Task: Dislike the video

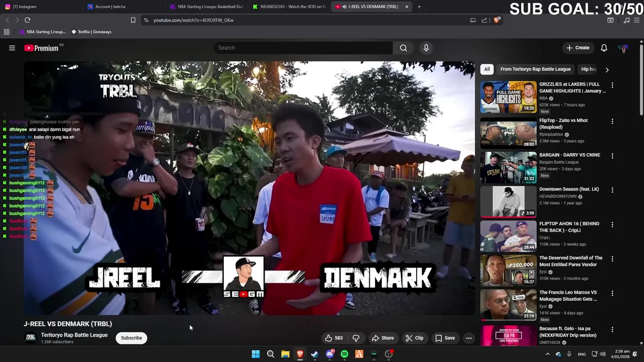Action: 356,338
